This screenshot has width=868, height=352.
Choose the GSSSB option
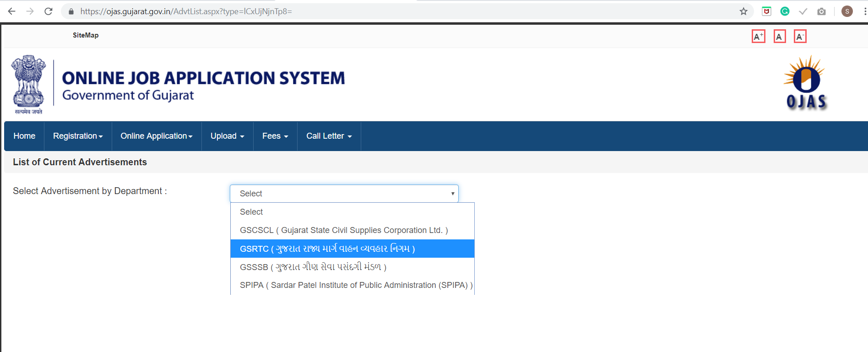[x=353, y=267]
